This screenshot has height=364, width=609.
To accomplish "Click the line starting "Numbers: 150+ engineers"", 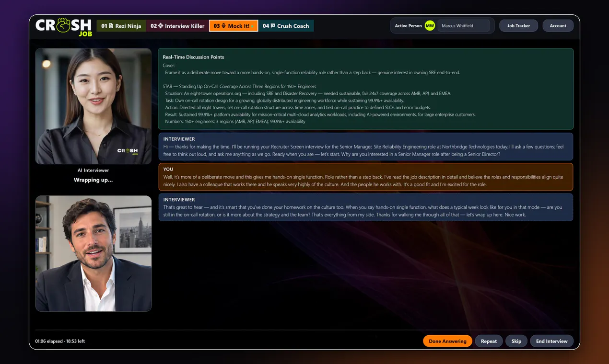I will click(x=235, y=122).
